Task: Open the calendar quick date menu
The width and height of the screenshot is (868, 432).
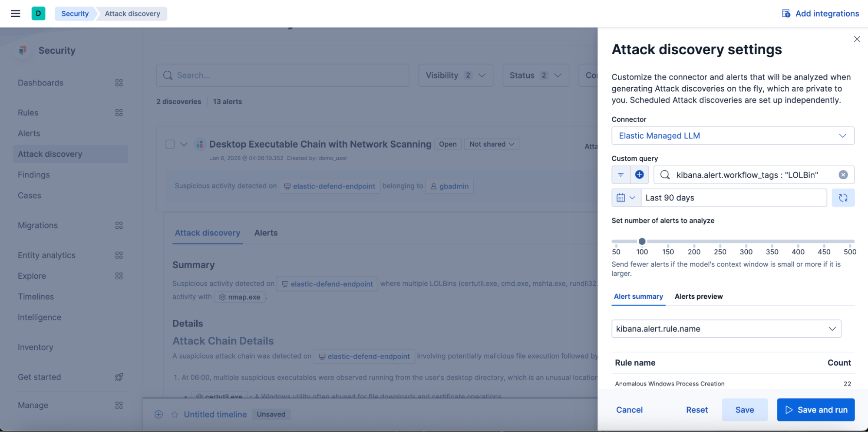Action: (x=626, y=198)
